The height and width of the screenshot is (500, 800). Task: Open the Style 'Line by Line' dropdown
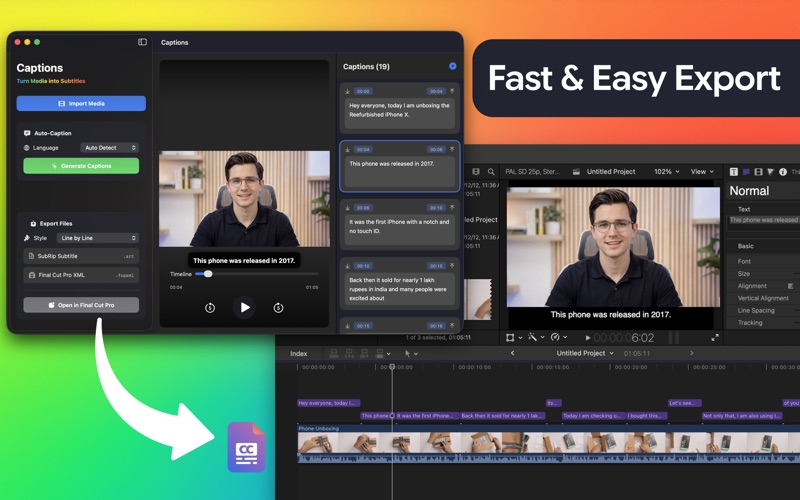click(x=97, y=238)
